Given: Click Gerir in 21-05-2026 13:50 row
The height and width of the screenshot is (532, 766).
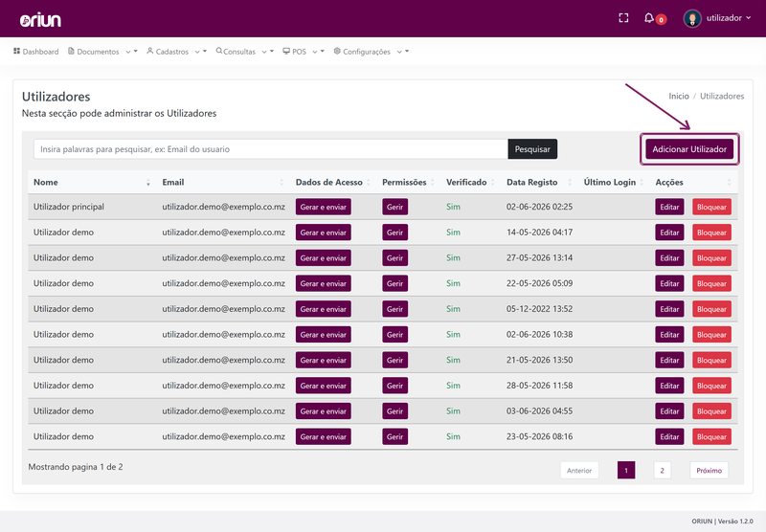Looking at the screenshot, I should (x=394, y=360).
